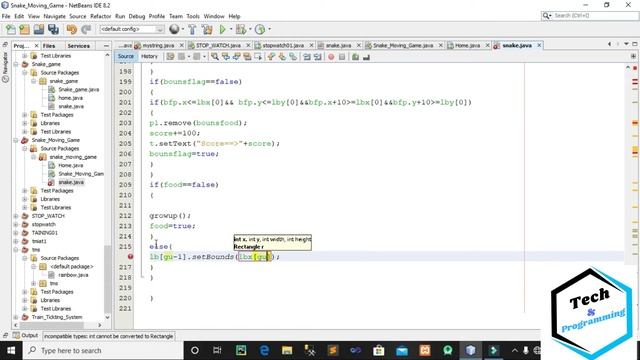The width and height of the screenshot is (640, 360).
Task: Click the History view button
Action: point(149,56)
